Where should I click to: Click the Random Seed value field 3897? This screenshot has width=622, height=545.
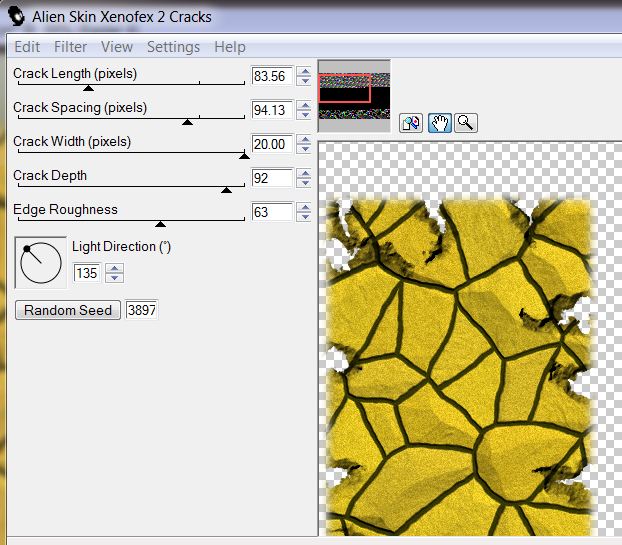point(142,310)
